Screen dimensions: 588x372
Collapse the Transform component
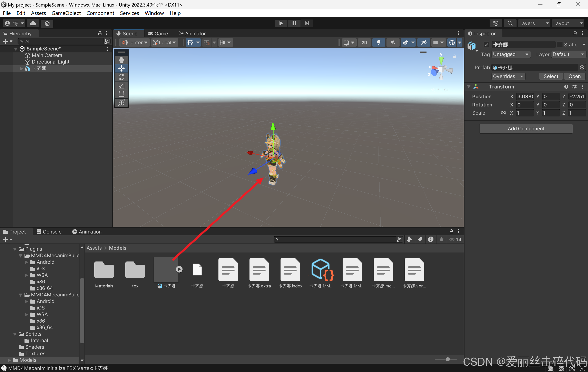coord(469,87)
